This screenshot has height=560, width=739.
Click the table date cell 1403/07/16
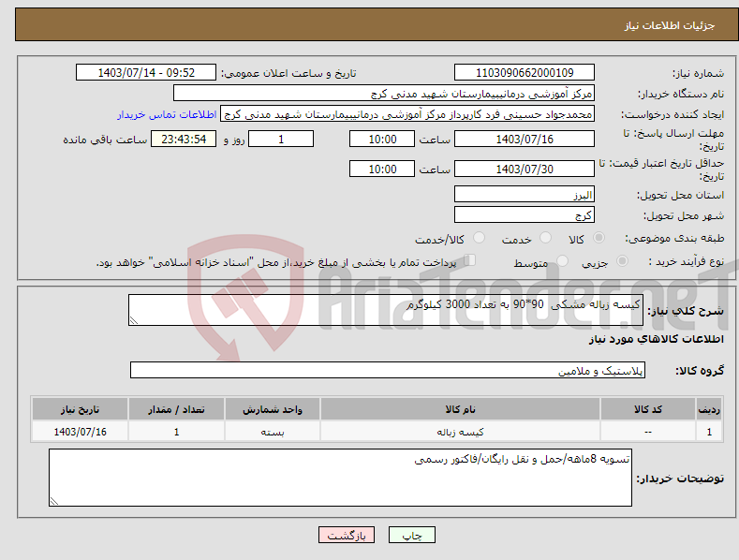point(81,432)
